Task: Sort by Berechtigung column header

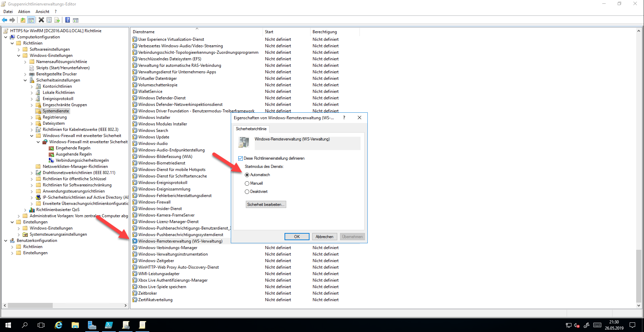Action: (x=335, y=32)
